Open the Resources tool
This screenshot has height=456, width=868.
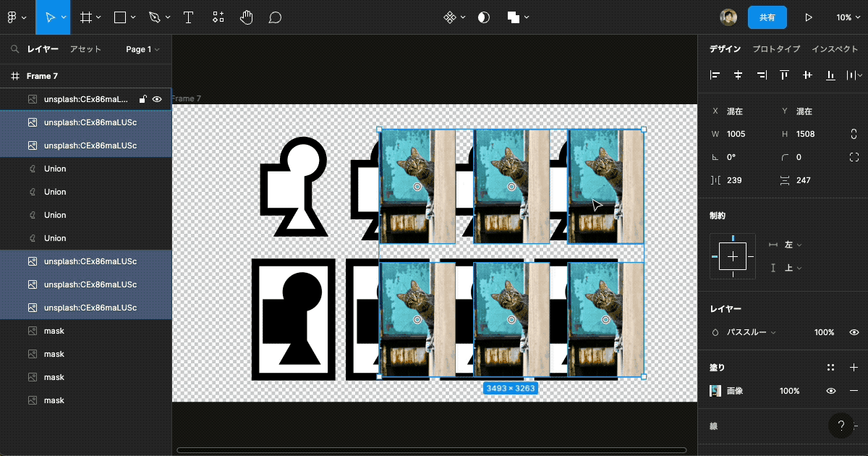click(218, 17)
